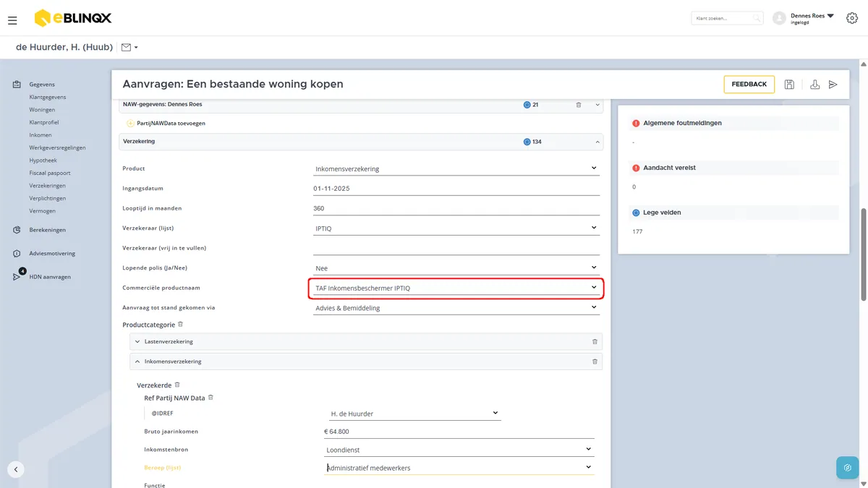Viewport: 868px width, 488px height.
Task: Save the aanvraag with the diskette icon
Action: pos(789,85)
